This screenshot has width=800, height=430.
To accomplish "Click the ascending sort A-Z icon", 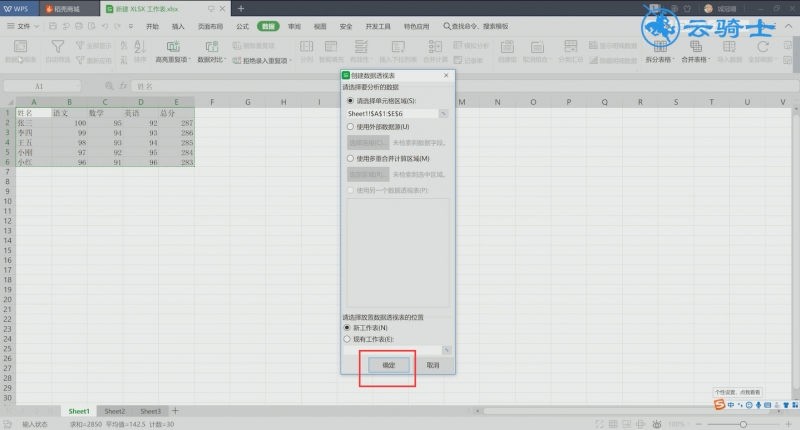I will (x=124, y=45).
